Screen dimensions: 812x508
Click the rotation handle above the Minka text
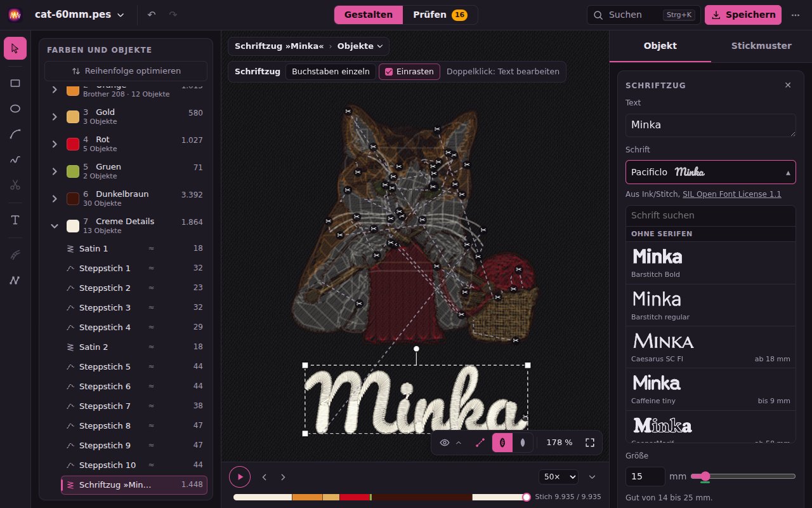tap(416, 349)
